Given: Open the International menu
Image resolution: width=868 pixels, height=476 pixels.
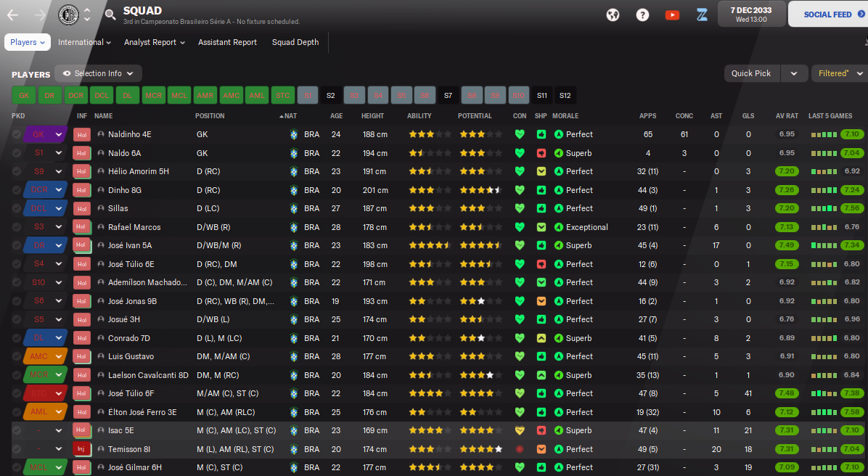Looking at the screenshot, I should 84,42.
